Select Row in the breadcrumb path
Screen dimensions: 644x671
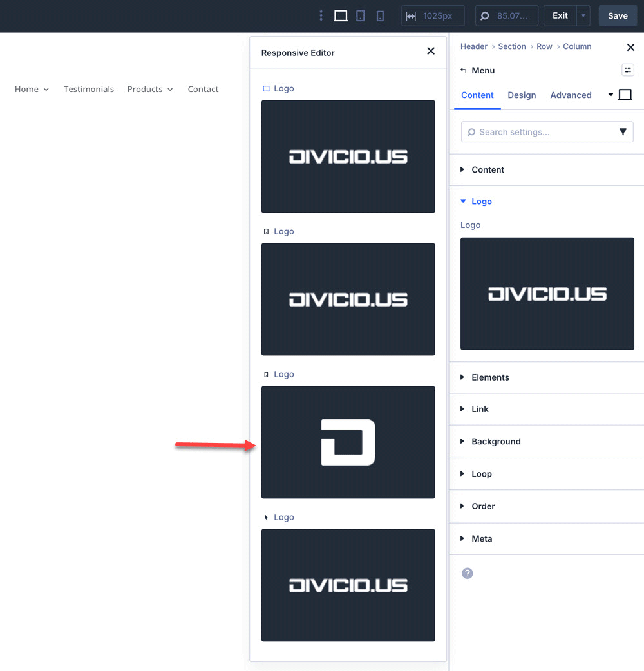coord(544,46)
